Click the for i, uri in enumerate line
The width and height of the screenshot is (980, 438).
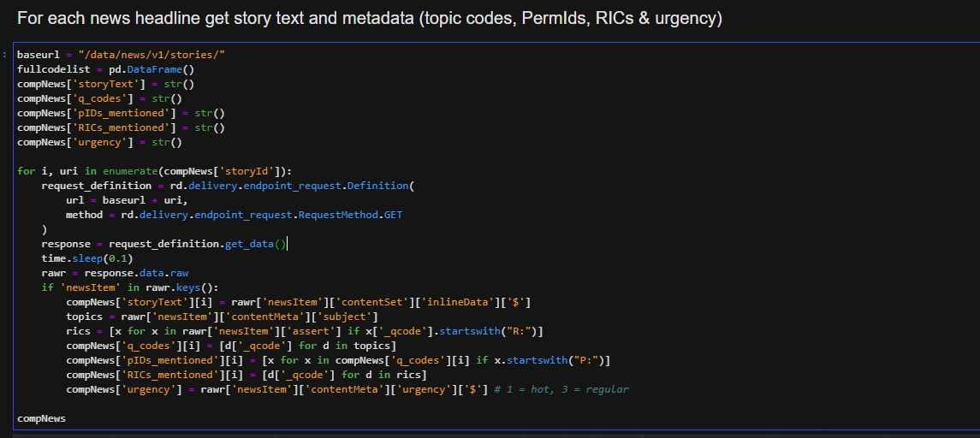click(154, 171)
